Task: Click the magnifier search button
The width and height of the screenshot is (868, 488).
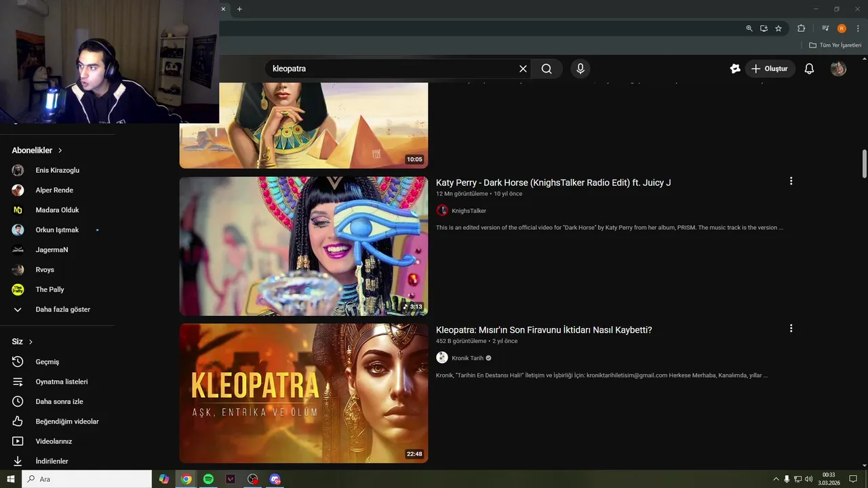Action: [x=547, y=68]
